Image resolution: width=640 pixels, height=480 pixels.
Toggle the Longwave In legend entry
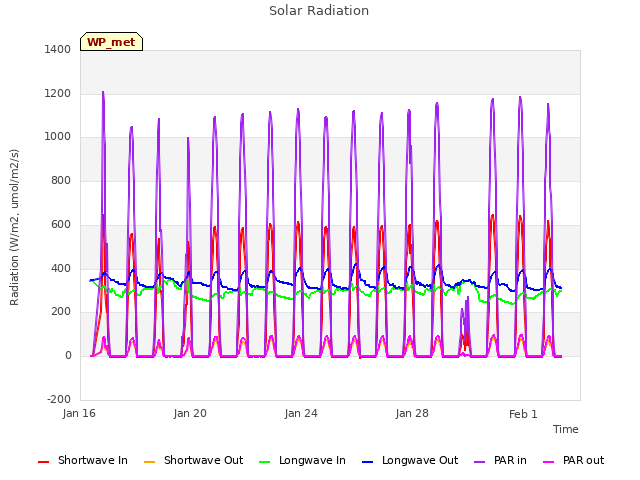302,460
